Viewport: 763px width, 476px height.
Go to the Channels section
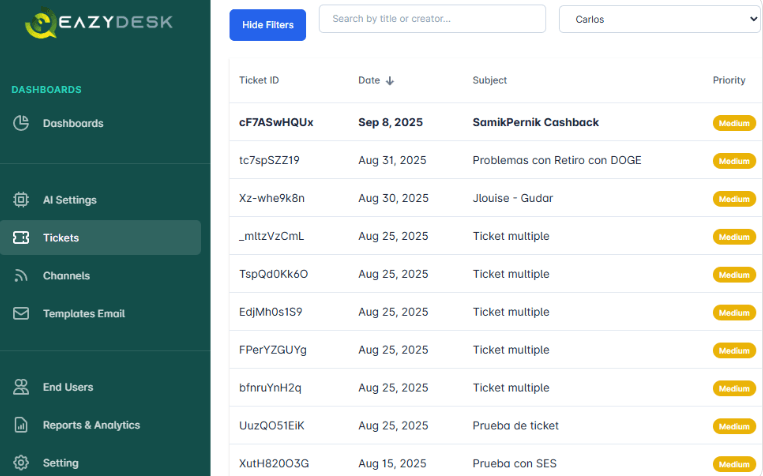pos(66,275)
